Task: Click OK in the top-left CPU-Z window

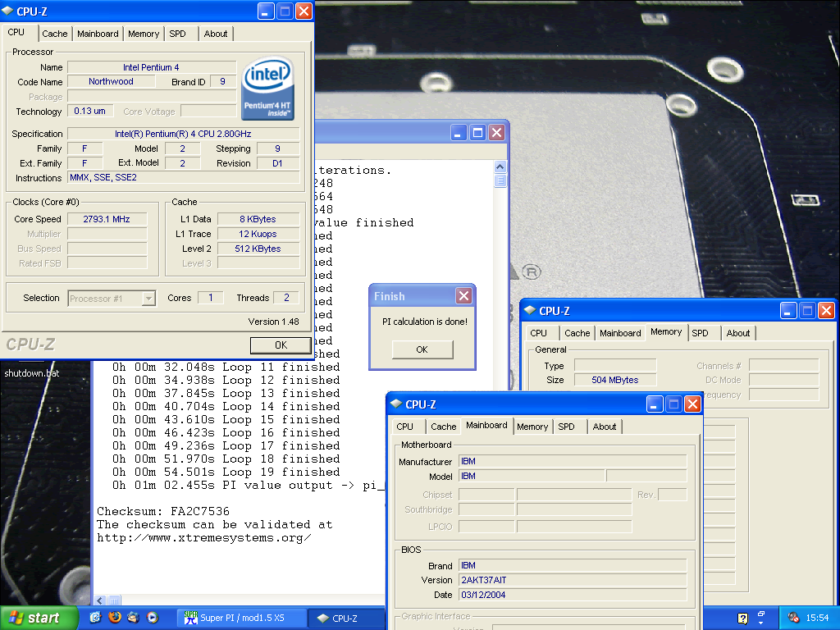Action: pos(281,345)
